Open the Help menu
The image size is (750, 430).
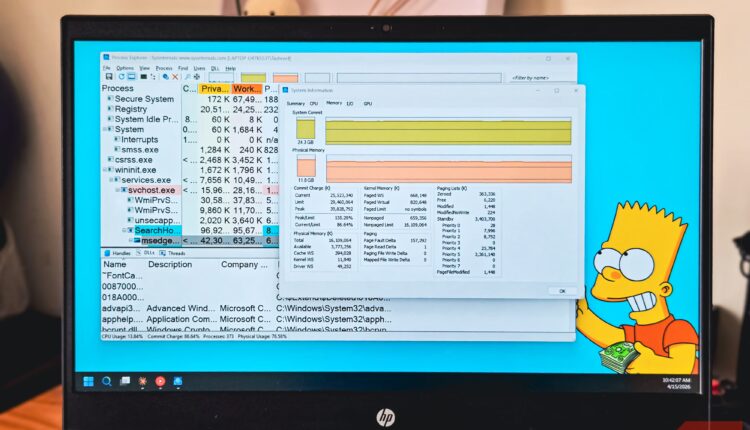point(231,68)
